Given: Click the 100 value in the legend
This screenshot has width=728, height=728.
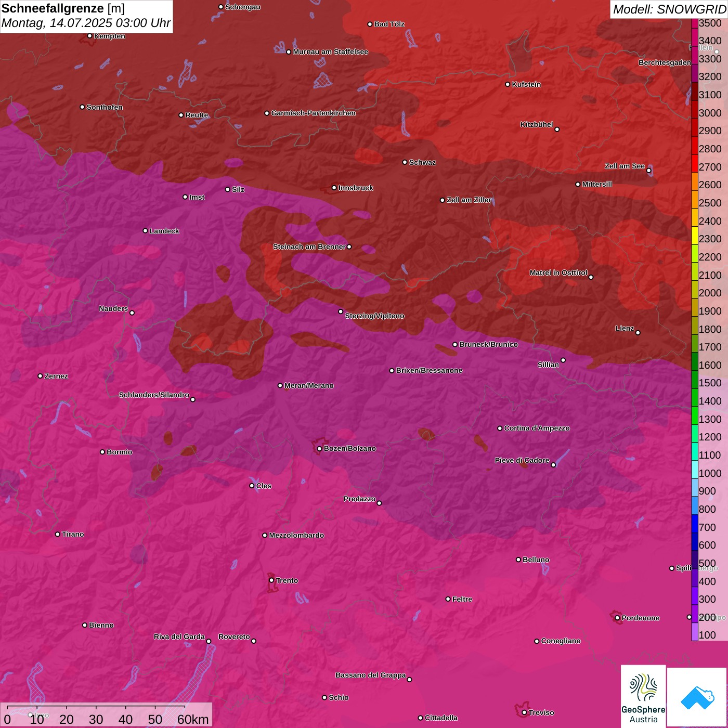Looking at the screenshot, I should tap(707, 635).
